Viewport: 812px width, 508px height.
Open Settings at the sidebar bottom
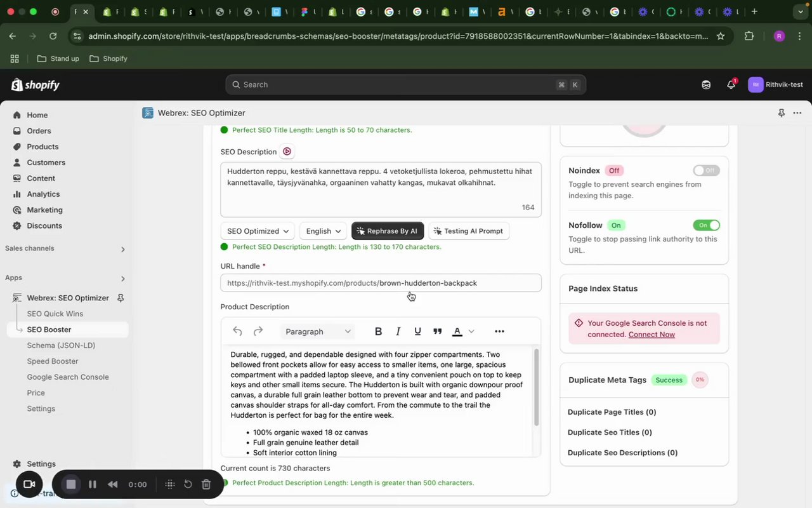41,464
